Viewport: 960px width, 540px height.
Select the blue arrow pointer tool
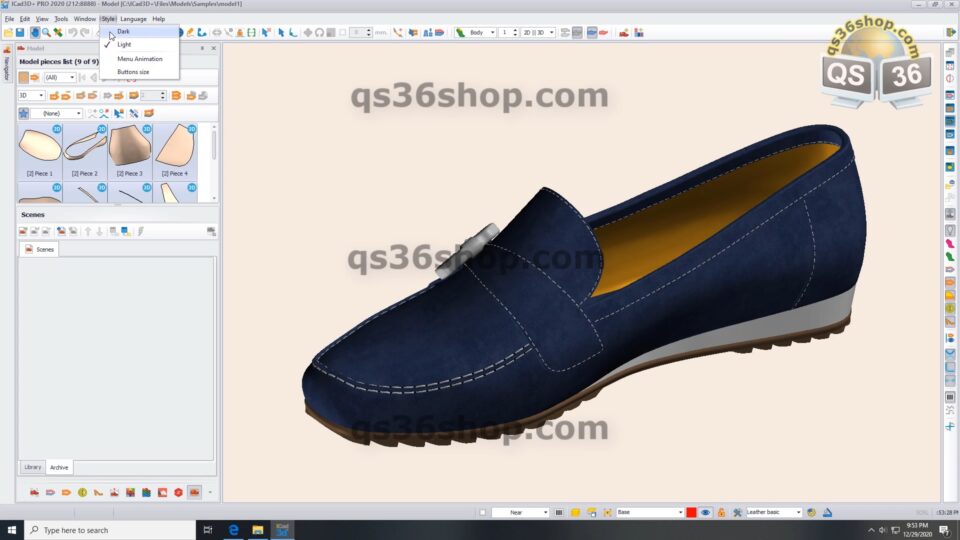(281, 32)
